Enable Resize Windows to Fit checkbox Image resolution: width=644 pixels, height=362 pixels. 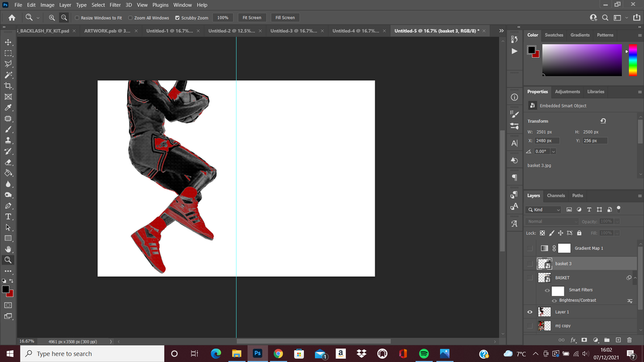point(77,18)
